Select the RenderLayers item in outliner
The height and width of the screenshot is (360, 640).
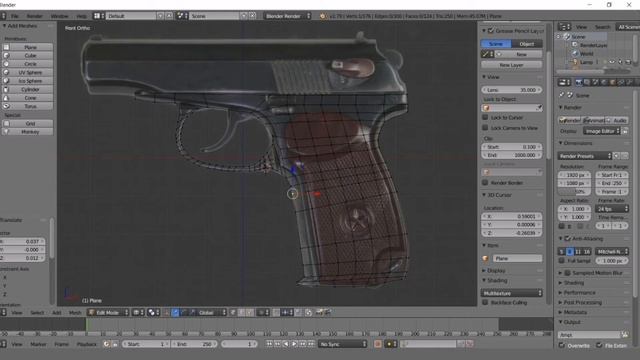point(593,45)
